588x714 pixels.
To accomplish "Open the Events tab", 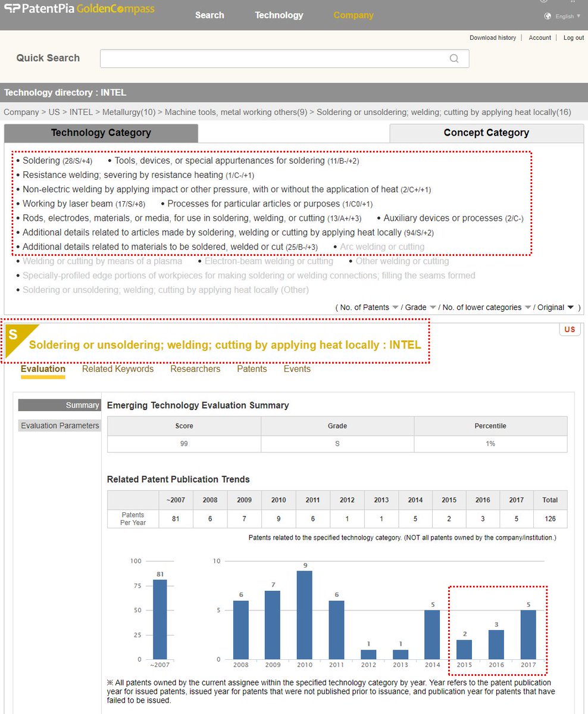I will [297, 369].
